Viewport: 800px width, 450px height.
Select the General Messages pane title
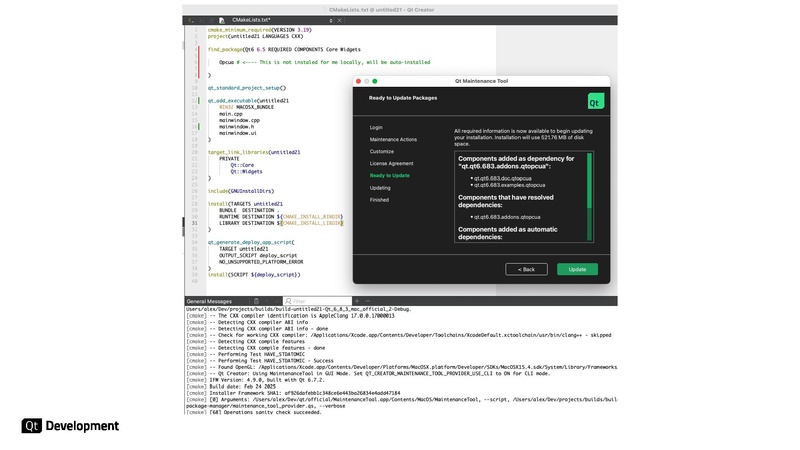pyautogui.click(x=209, y=302)
